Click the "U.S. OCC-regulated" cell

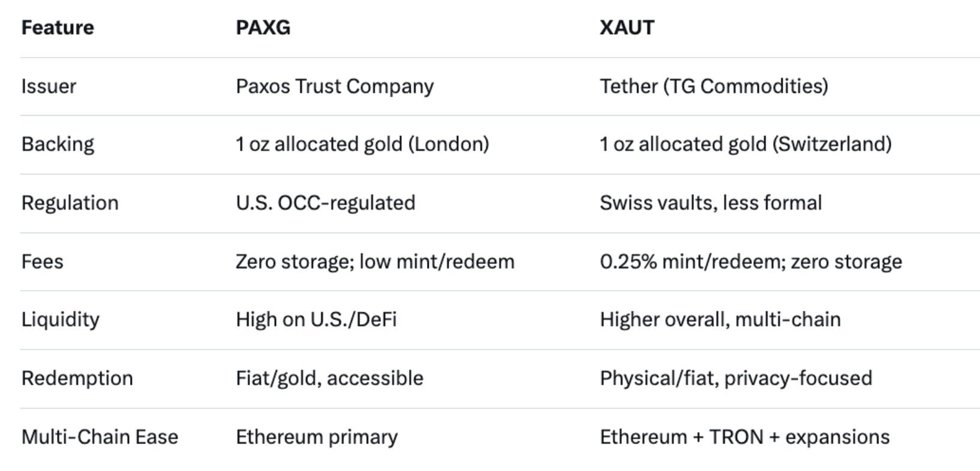click(x=325, y=203)
